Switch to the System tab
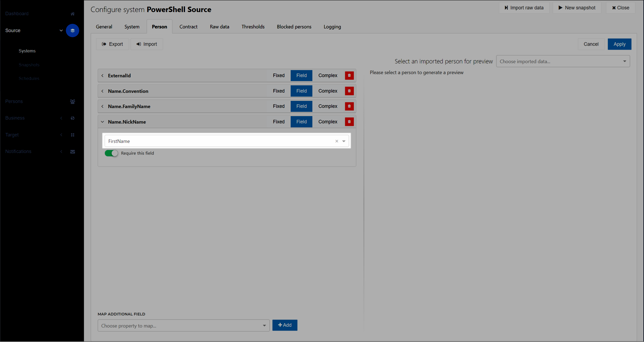Image resolution: width=644 pixels, height=342 pixels. (x=132, y=27)
